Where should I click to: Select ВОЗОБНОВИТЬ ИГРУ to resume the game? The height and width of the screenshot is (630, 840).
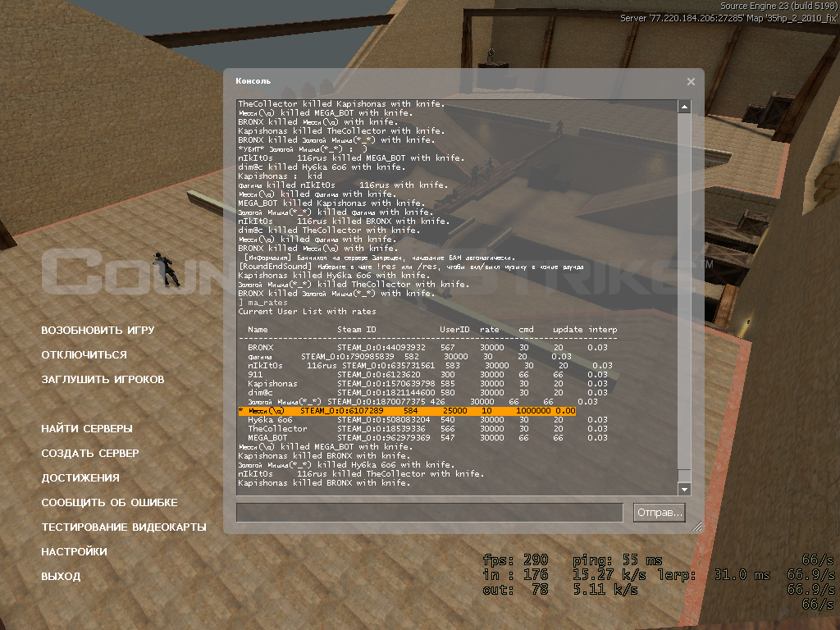pyautogui.click(x=98, y=330)
